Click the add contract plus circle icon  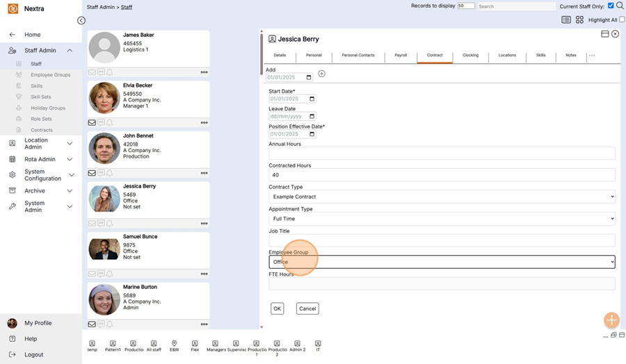click(321, 74)
